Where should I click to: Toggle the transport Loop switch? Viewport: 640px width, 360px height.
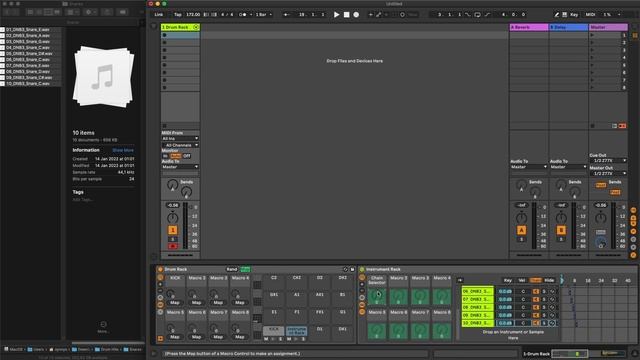point(478,15)
